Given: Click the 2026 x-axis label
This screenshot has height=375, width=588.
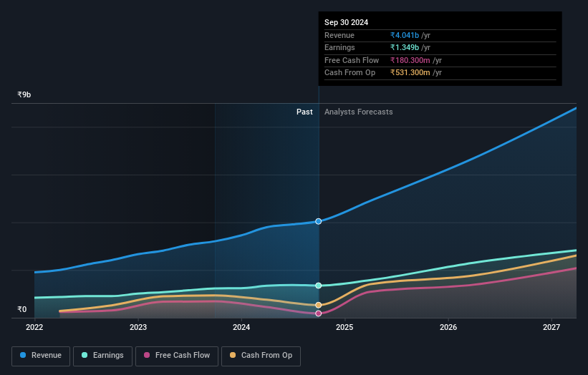Looking at the screenshot, I should [x=448, y=327].
